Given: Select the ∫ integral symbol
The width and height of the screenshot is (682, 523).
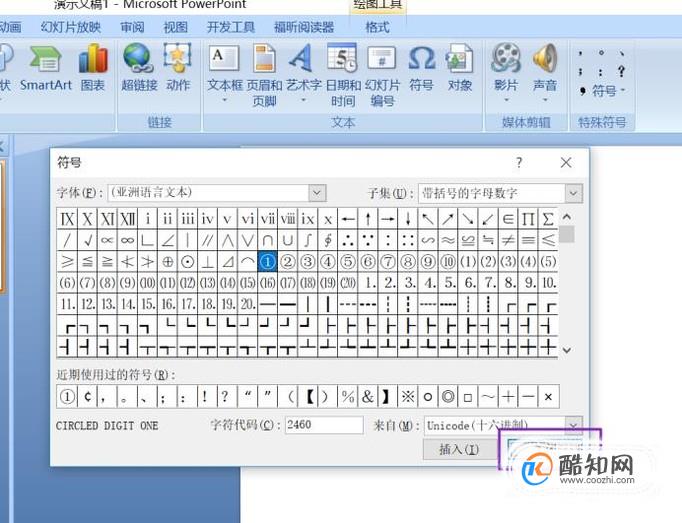Looking at the screenshot, I should coord(308,240).
